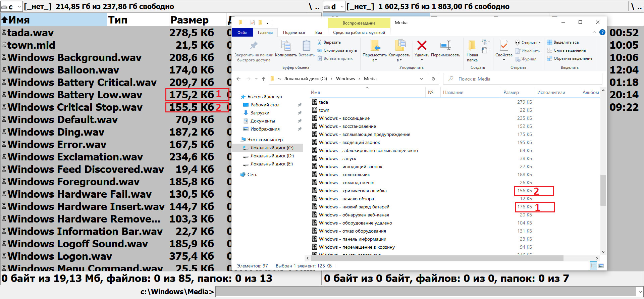Open the Файл tab
The image size is (644, 299).
[243, 33]
